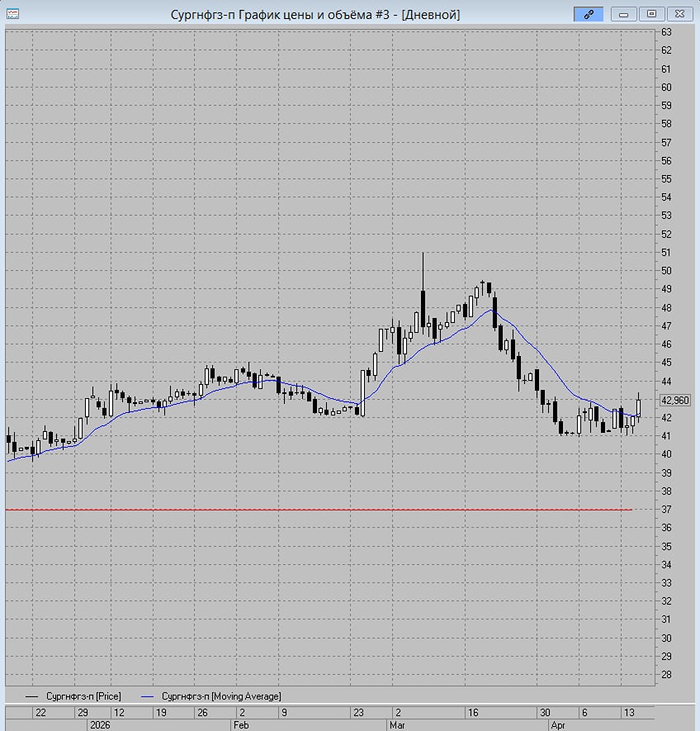
Task: Click the 63 price axis label
Action: tap(666, 32)
